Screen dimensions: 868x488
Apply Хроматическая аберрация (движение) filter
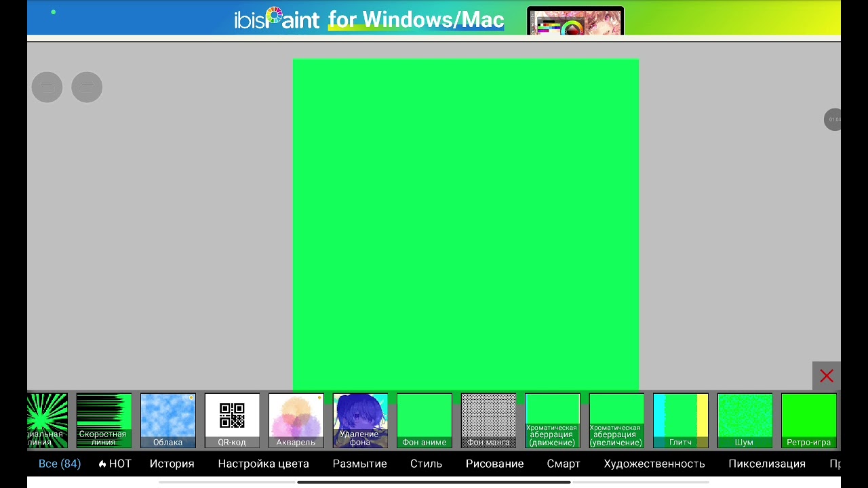(x=553, y=421)
